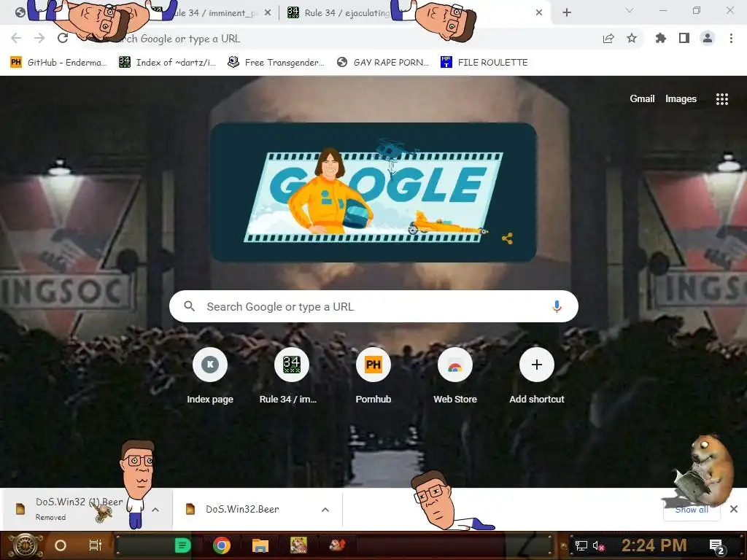Open the Extensions puzzle icon
The image size is (747, 560).
coord(661,38)
